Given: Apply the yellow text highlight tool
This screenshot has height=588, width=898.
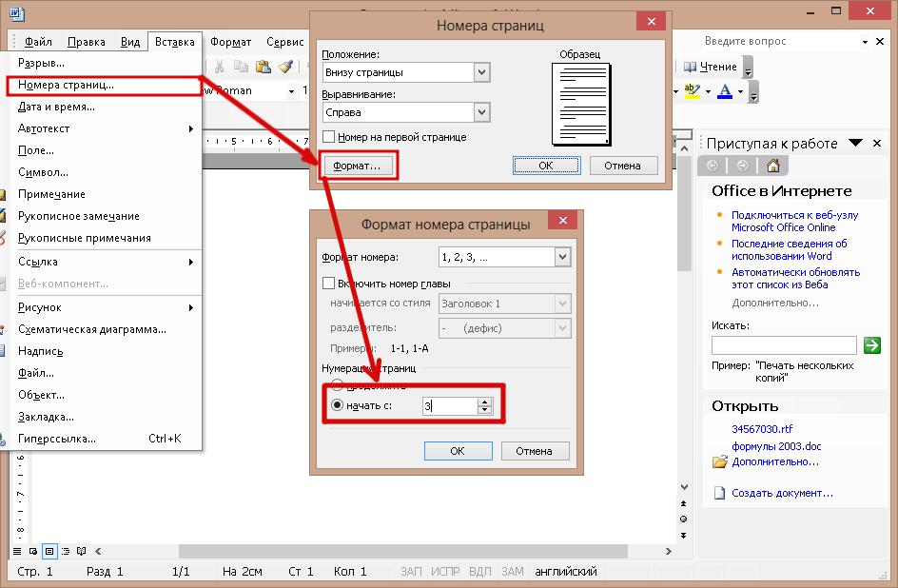Looking at the screenshot, I should (x=692, y=91).
